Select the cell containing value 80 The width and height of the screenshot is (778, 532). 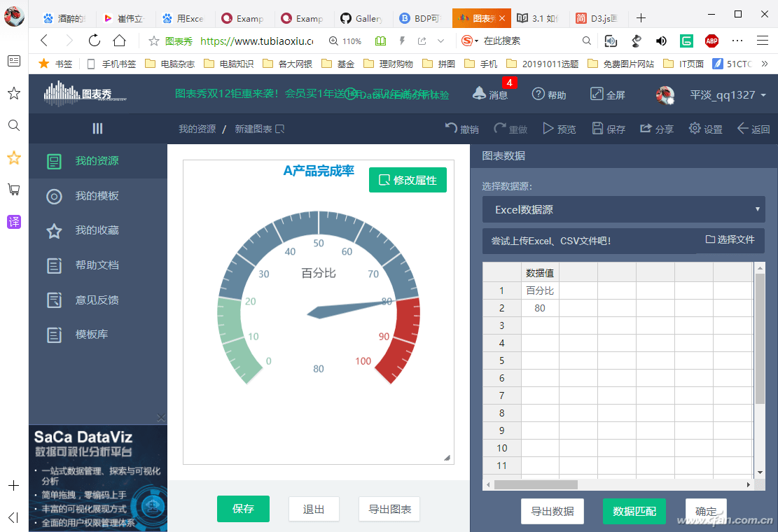540,307
